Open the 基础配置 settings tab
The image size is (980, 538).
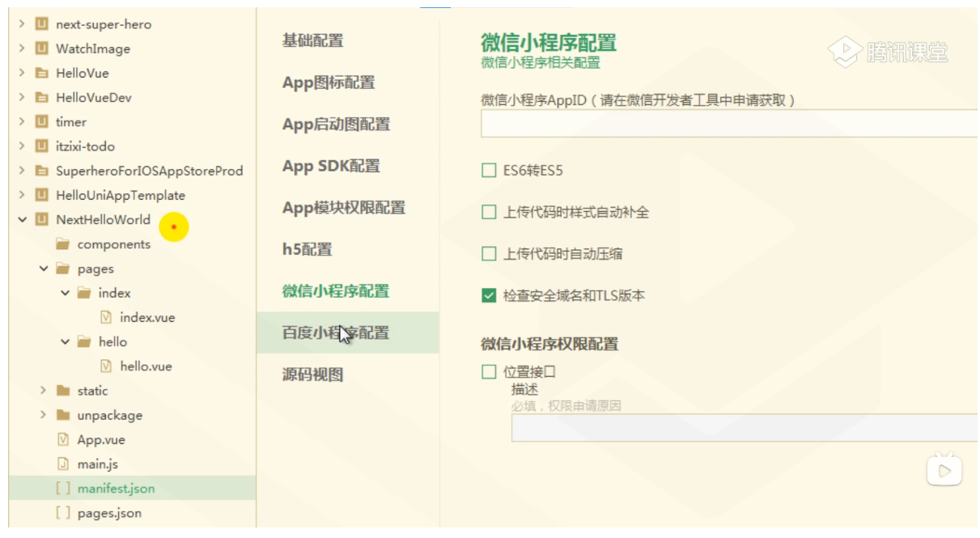pos(312,40)
